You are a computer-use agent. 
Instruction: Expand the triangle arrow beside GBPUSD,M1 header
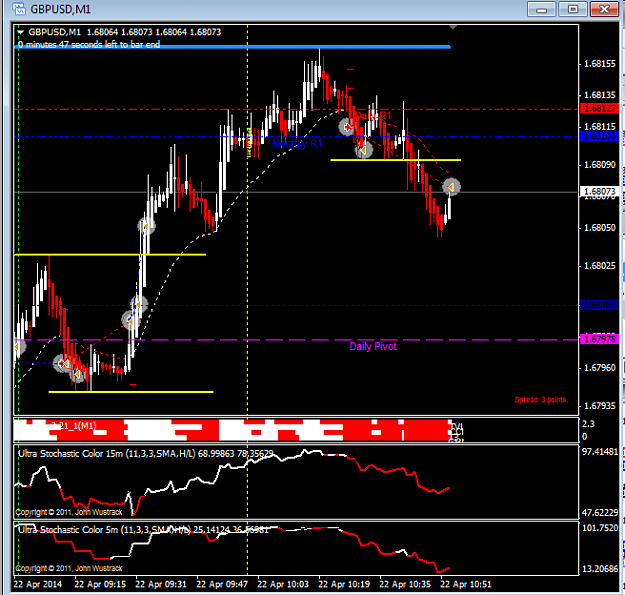[x=21, y=32]
